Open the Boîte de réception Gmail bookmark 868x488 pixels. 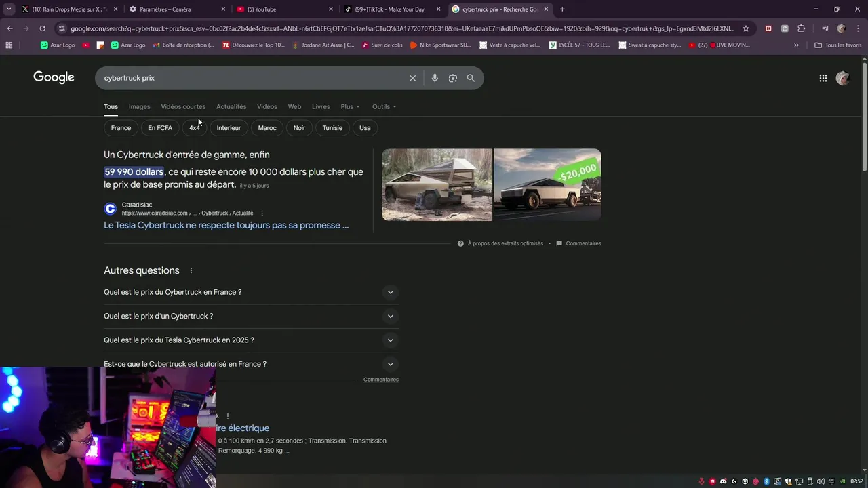(x=183, y=45)
